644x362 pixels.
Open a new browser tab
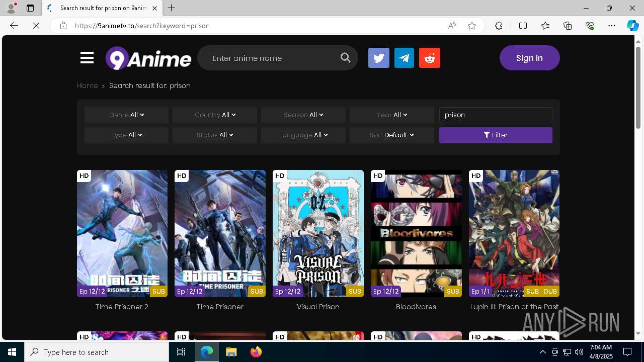click(x=172, y=8)
